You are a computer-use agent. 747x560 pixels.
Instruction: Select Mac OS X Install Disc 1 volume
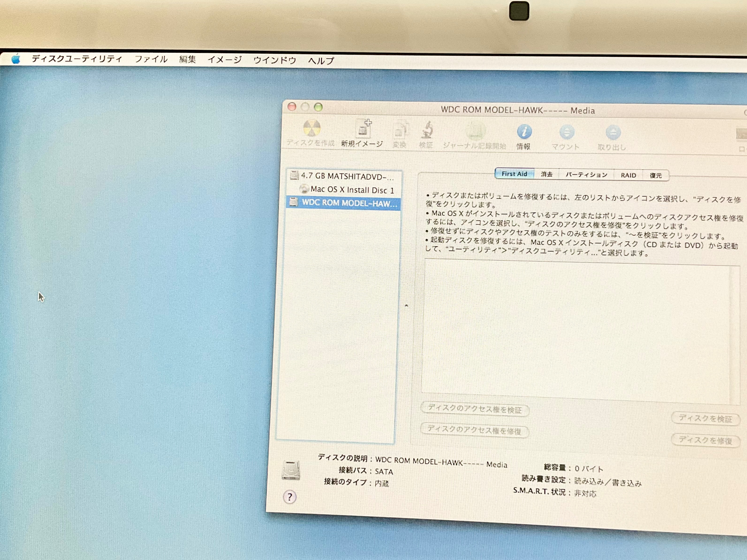click(352, 190)
